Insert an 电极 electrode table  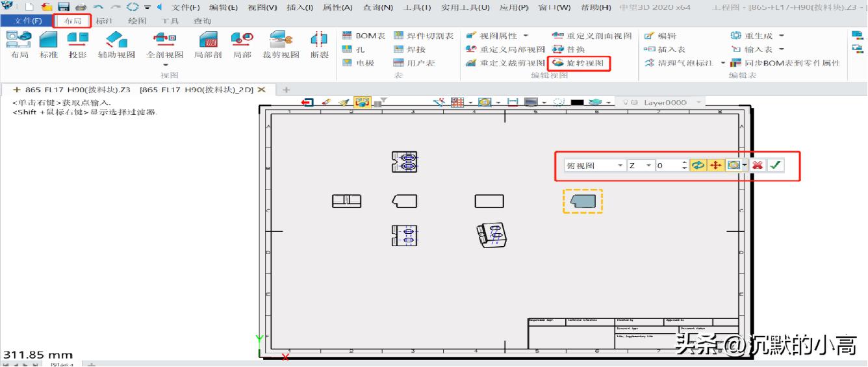coord(358,63)
